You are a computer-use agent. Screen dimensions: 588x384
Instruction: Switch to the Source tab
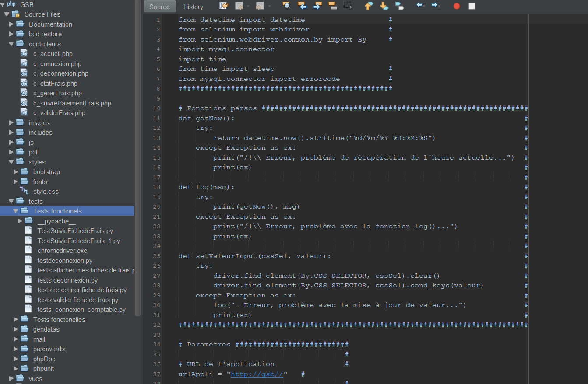coord(159,7)
